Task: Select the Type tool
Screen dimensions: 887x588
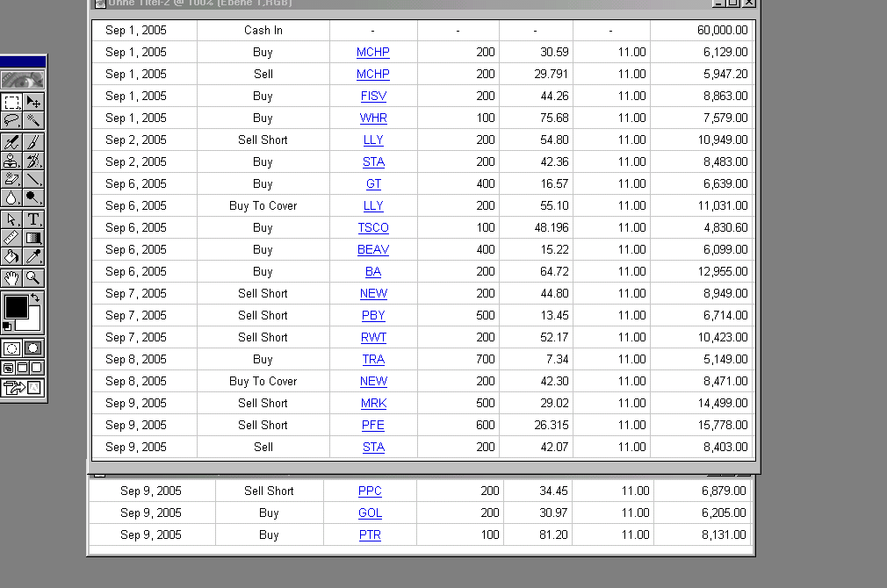Action: [x=33, y=219]
